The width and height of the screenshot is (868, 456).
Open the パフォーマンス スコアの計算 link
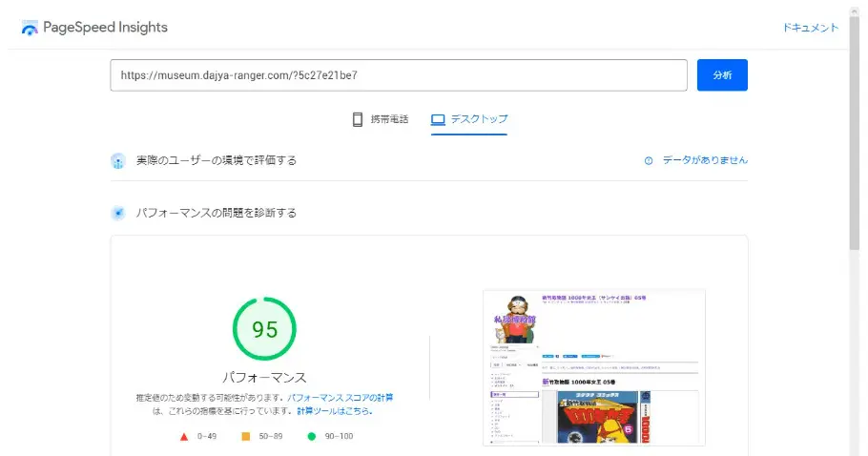340,398
